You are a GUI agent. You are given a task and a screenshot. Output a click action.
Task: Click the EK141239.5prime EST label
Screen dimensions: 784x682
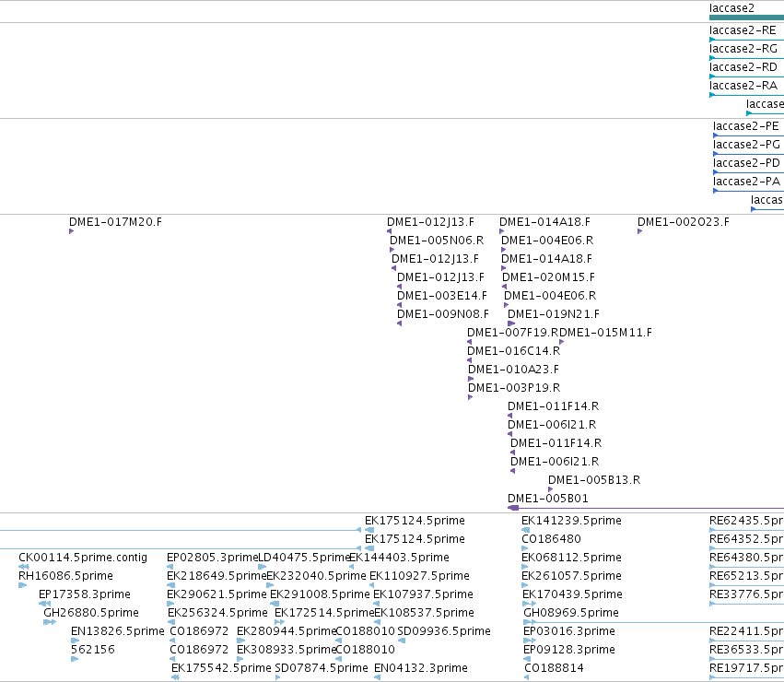[571, 521]
